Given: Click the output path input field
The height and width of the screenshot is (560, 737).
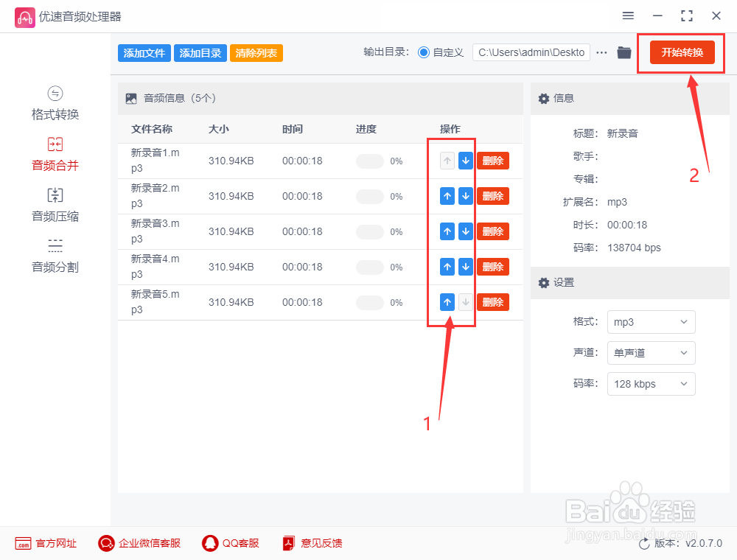Looking at the screenshot, I should [531, 52].
